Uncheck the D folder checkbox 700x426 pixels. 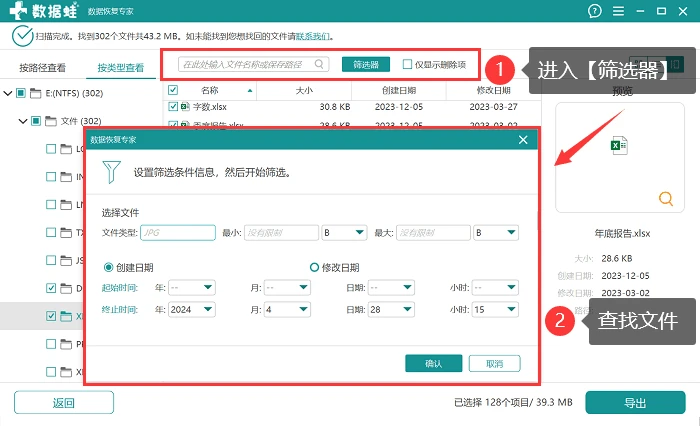coord(51,288)
